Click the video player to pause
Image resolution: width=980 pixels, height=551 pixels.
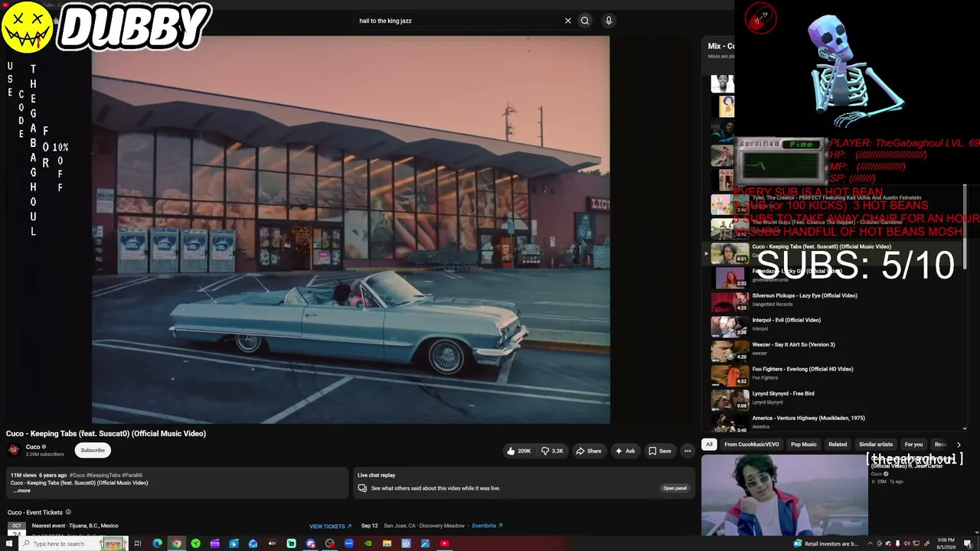pyautogui.click(x=351, y=229)
